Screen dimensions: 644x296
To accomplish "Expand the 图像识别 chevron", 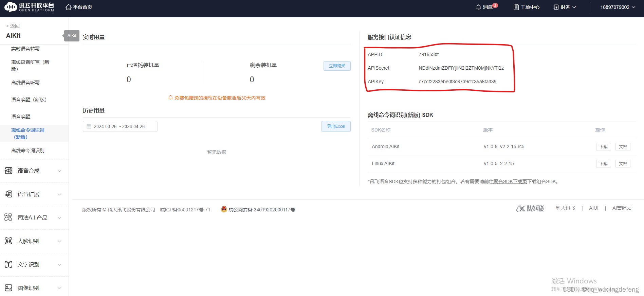I will point(59,288).
